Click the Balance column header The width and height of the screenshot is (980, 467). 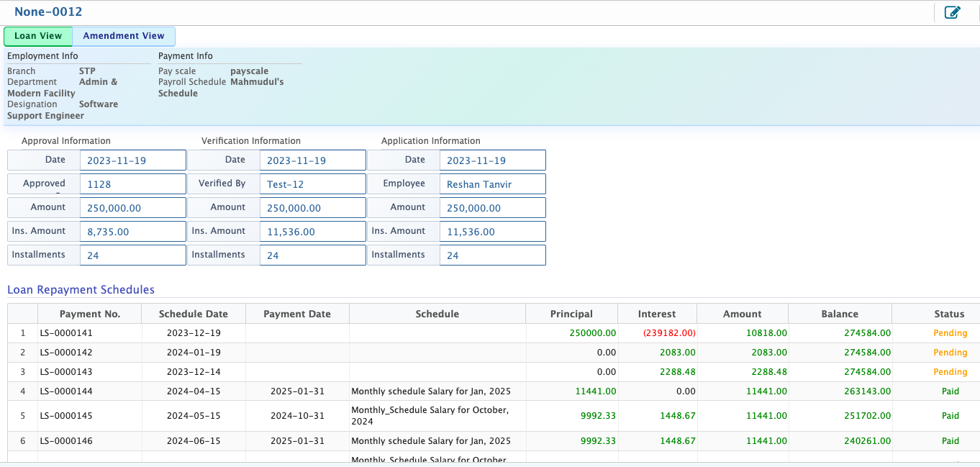pos(840,314)
